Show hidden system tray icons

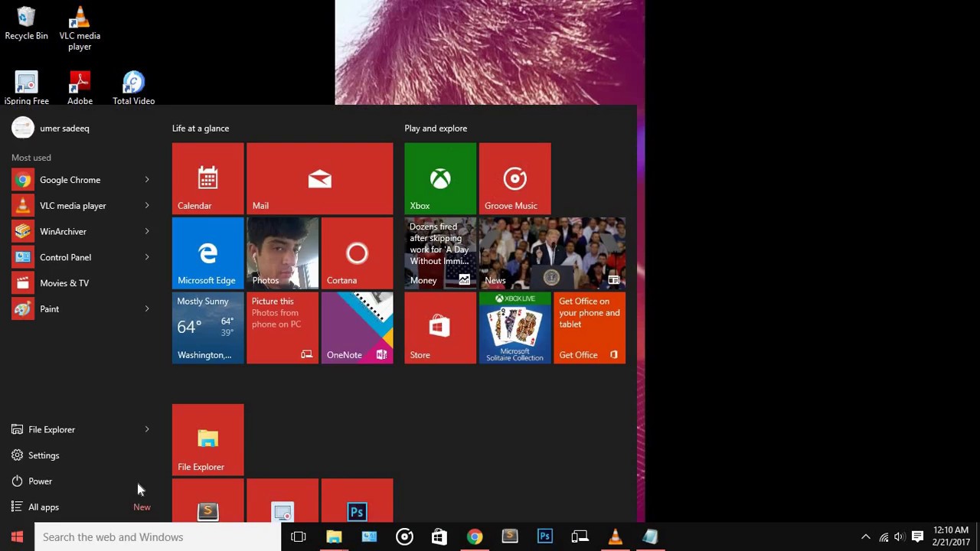click(866, 537)
